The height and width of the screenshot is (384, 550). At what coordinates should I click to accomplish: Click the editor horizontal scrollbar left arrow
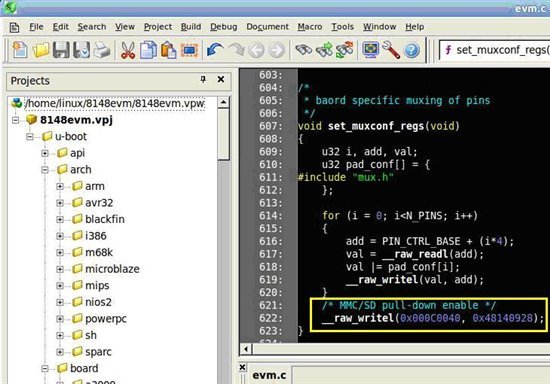(x=246, y=349)
